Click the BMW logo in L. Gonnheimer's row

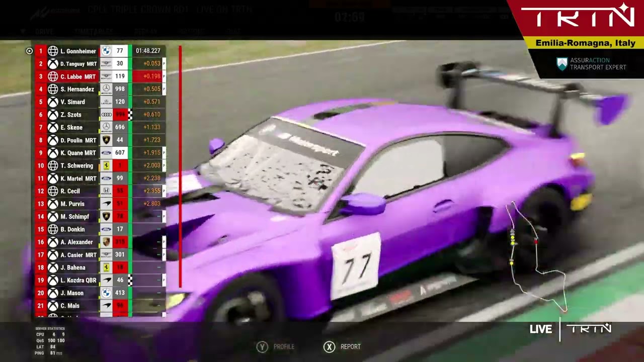(106, 51)
